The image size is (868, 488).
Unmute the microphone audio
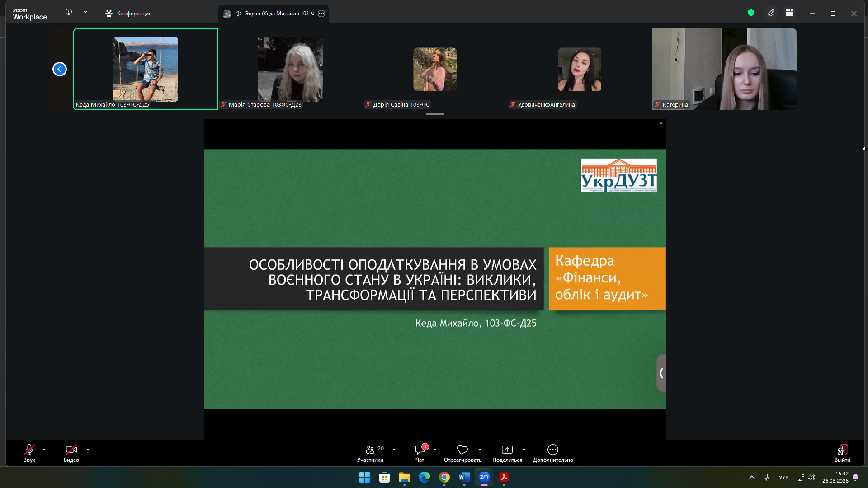(29, 453)
